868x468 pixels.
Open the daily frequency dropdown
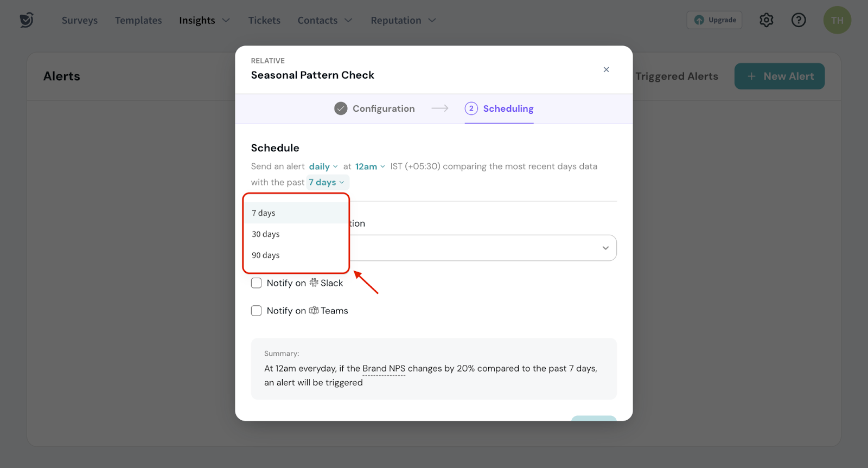pos(323,166)
